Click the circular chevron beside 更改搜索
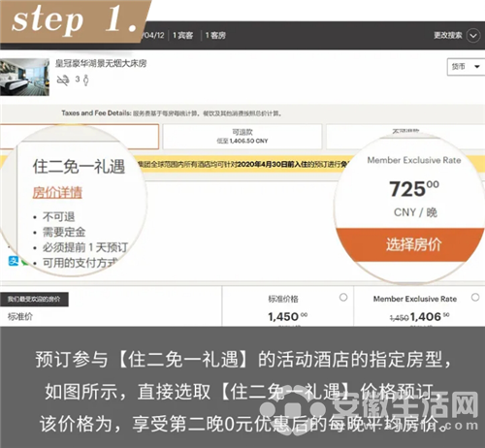Viewport: 485px width, 448px height. (473, 36)
